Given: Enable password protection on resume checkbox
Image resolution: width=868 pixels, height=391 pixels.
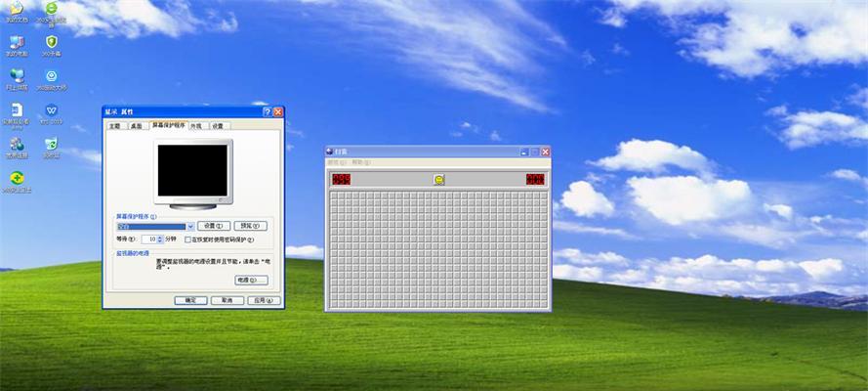Looking at the screenshot, I should pos(187,239).
